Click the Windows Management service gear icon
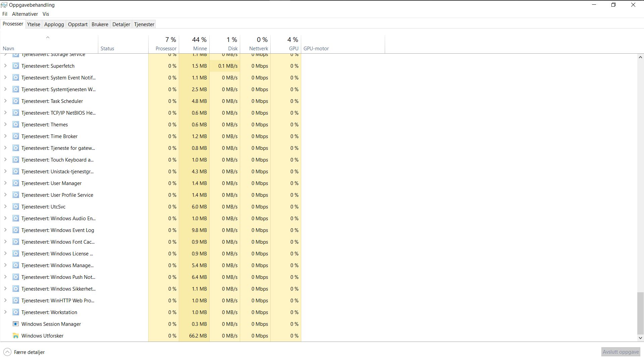 pos(15,265)
